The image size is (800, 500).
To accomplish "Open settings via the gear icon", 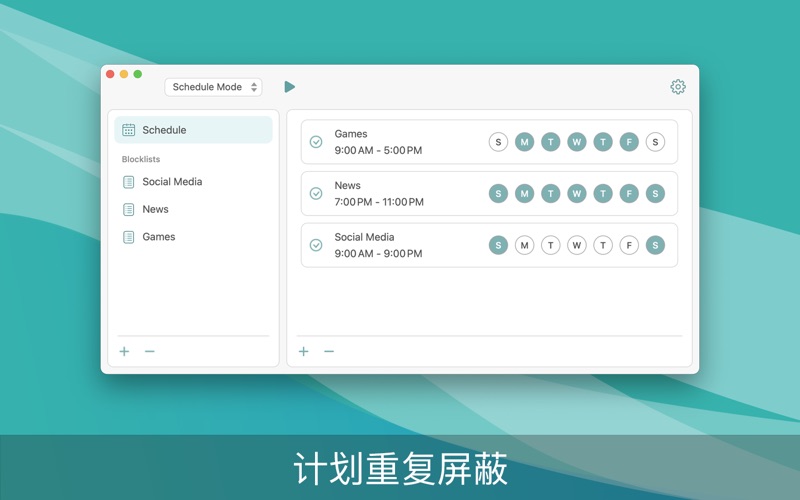I will 678,87.
